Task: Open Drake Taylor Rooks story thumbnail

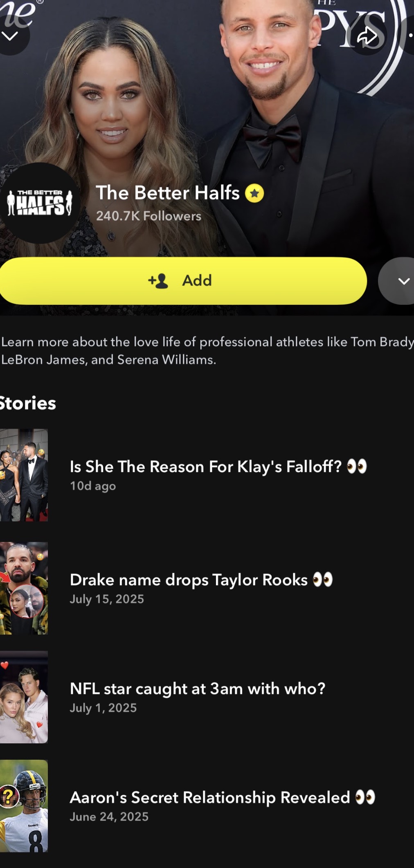Action: pyautogui.click(x=24, y=588)
